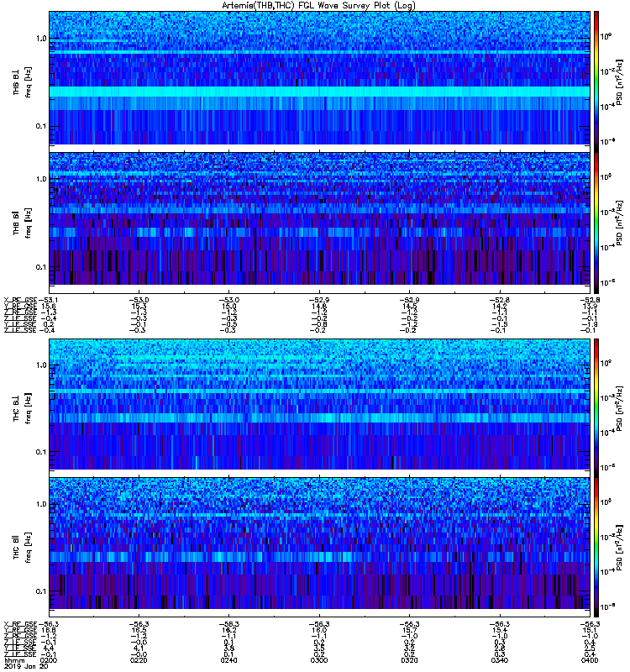Click the 'THC B||' y-axis label
The width and height of the screenshot is (630, 672).
coord(16,547)
